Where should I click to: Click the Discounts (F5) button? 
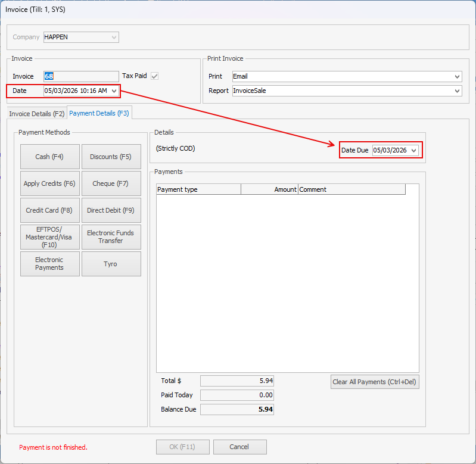pyautogui.click(x=111, y=157)
